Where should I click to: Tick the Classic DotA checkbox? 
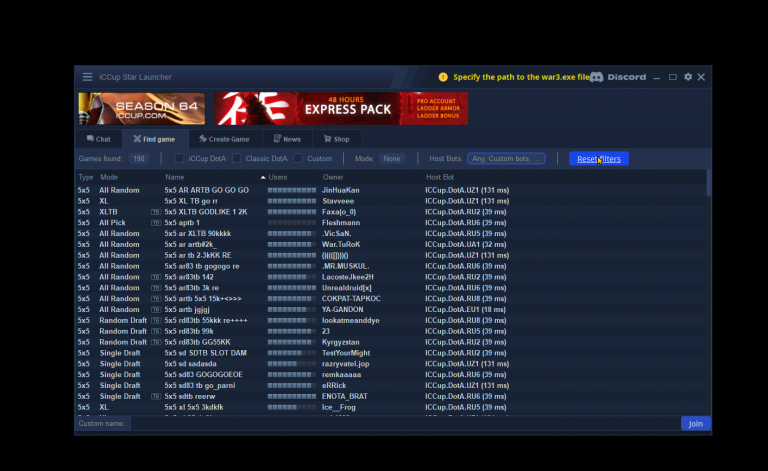pos(237,158)
